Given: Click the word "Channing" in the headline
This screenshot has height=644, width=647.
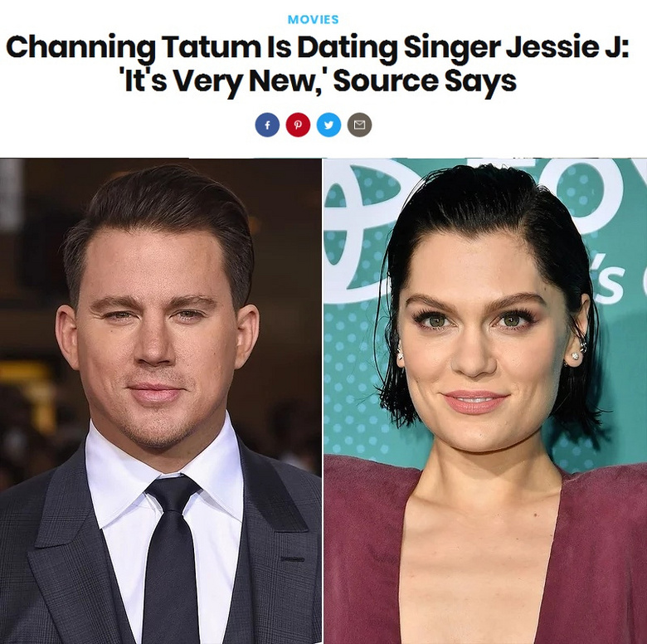Looking at the screenshot, I should pos(81,48).
